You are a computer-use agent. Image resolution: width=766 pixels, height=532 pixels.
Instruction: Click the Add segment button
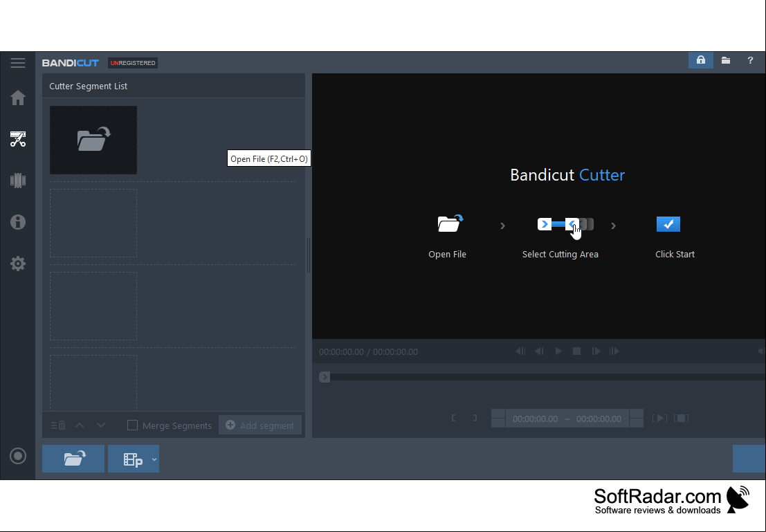(x=260, y=425)
